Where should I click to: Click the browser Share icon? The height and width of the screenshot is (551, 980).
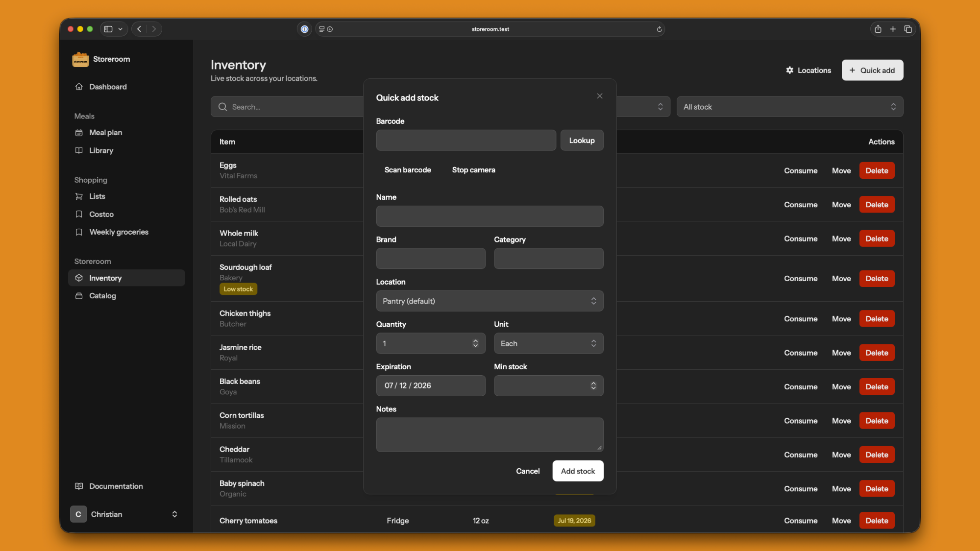point(878,29)
